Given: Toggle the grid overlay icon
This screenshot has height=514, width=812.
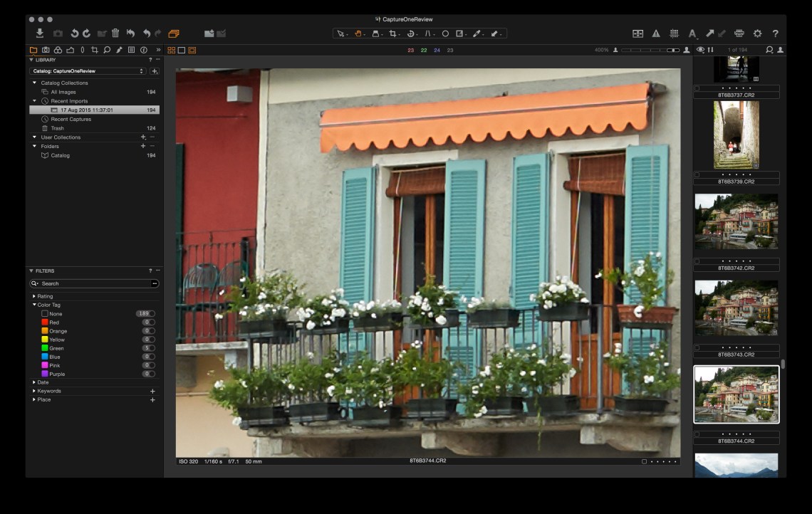Looking at the screenshot, I should [674, 33].
